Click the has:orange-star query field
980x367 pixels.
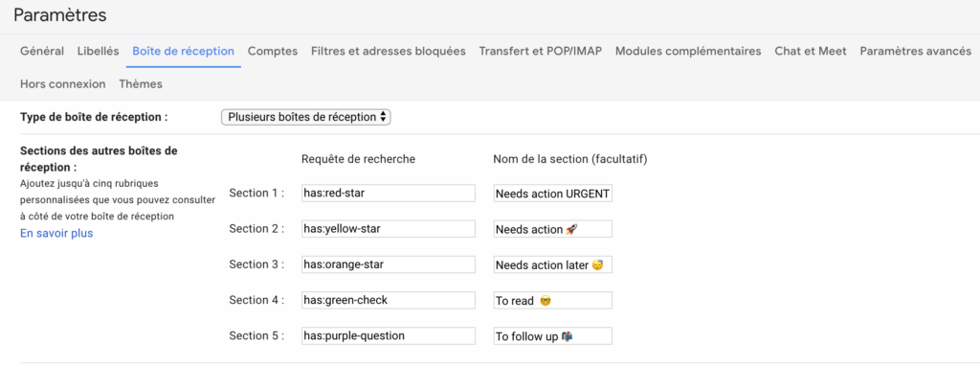click(389, 264)
